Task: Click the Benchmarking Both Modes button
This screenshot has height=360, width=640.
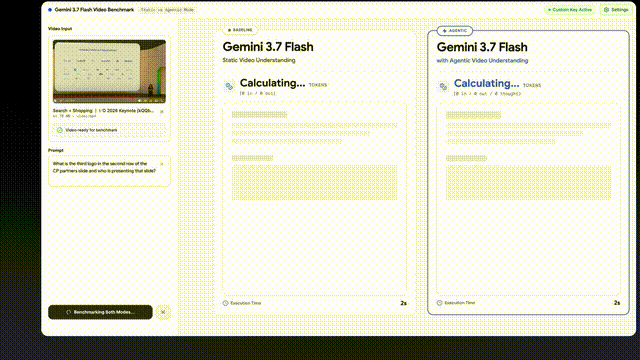Action: (x=100, y=312)
